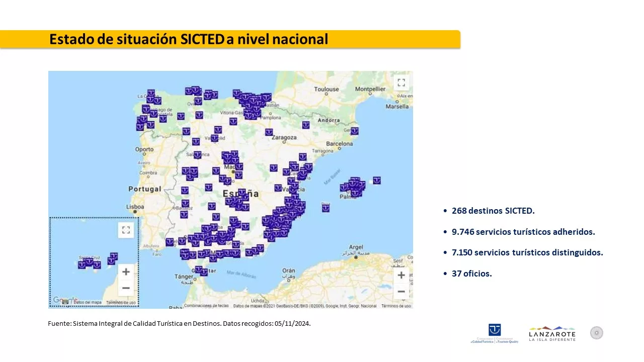Open 'Combinaciones de teclas' map shortcuts
Screen dimensions: 644x362
point(206,306)
